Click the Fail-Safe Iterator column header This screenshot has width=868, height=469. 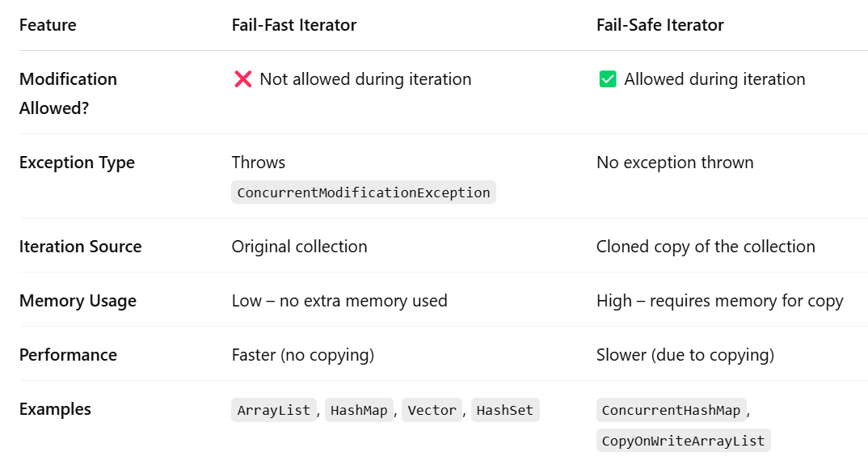pos(660,25)
